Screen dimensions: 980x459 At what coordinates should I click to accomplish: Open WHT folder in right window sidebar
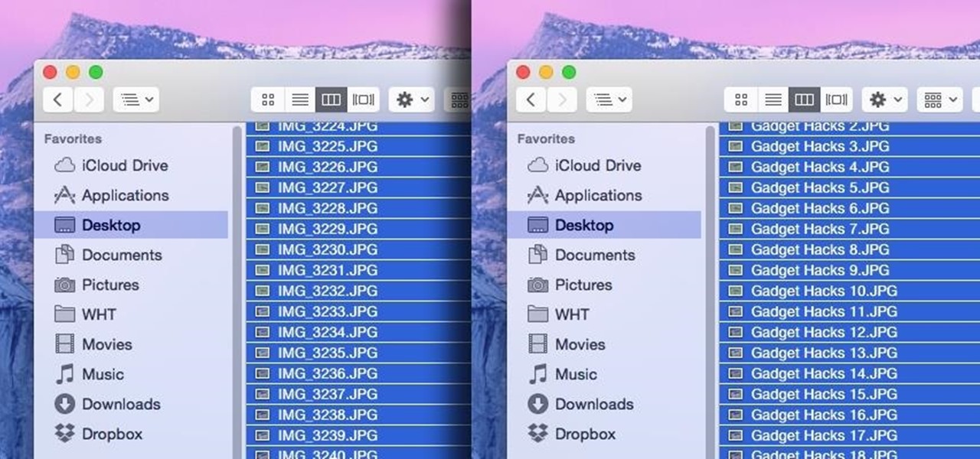(x=605, y=314)
